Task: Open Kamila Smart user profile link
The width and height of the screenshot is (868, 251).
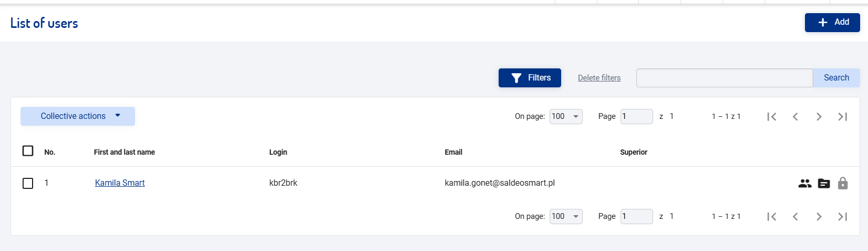Action: (x=120, y=183)
